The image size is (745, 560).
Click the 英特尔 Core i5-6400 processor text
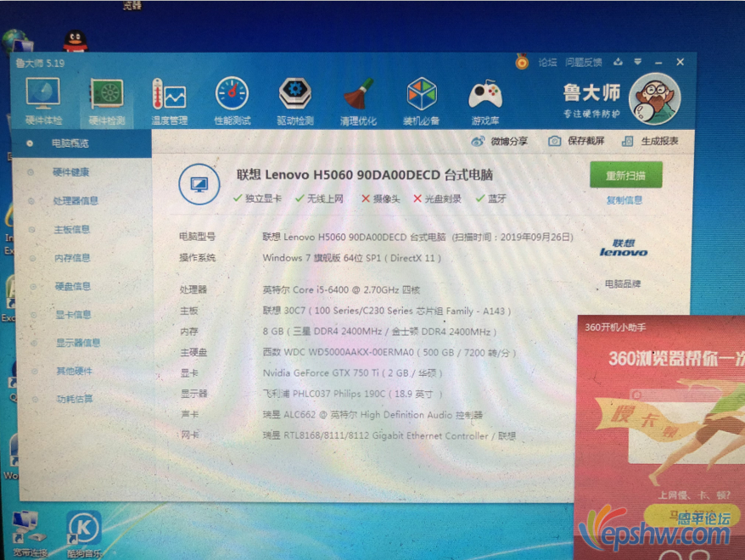tap(341, 289)
